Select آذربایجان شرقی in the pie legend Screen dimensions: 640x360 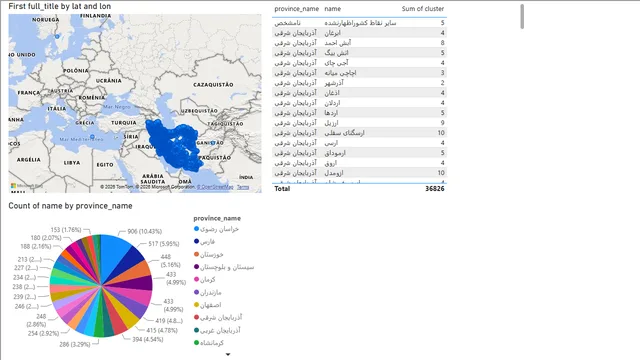(218, 317)
